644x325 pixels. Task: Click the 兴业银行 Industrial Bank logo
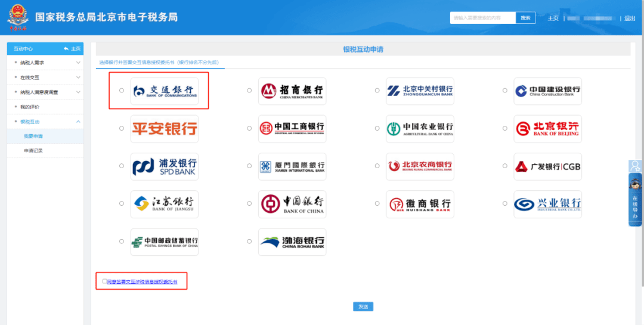547,204
